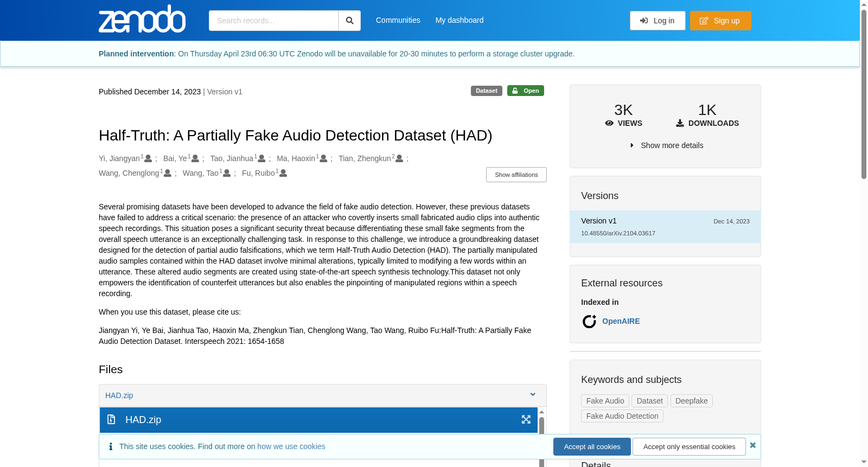The image size is (868, 467).
Task: Click page scrollbar down arrow
Action: (x=864, y=462)
